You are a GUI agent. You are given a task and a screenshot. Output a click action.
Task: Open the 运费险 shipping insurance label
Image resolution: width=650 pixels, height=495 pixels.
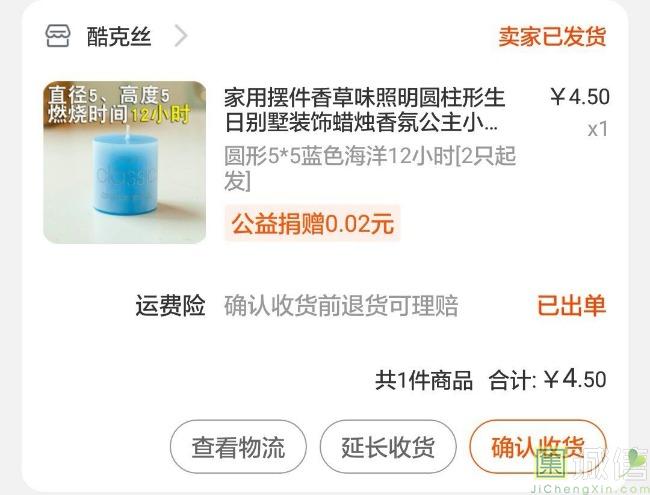170,306
